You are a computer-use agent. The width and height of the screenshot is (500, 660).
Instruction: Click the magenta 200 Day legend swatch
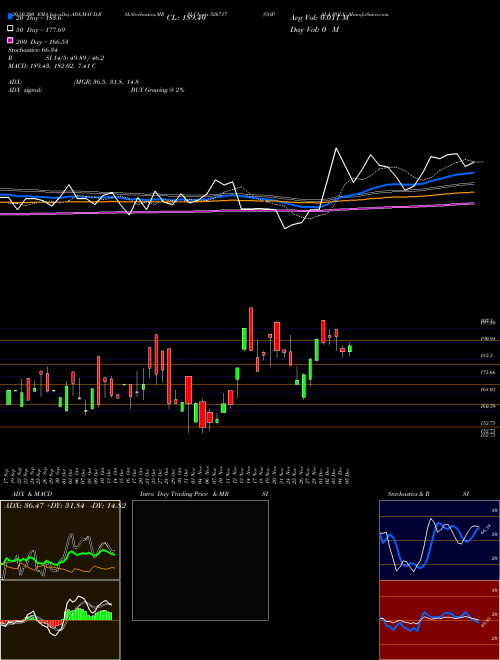point(10,40)
